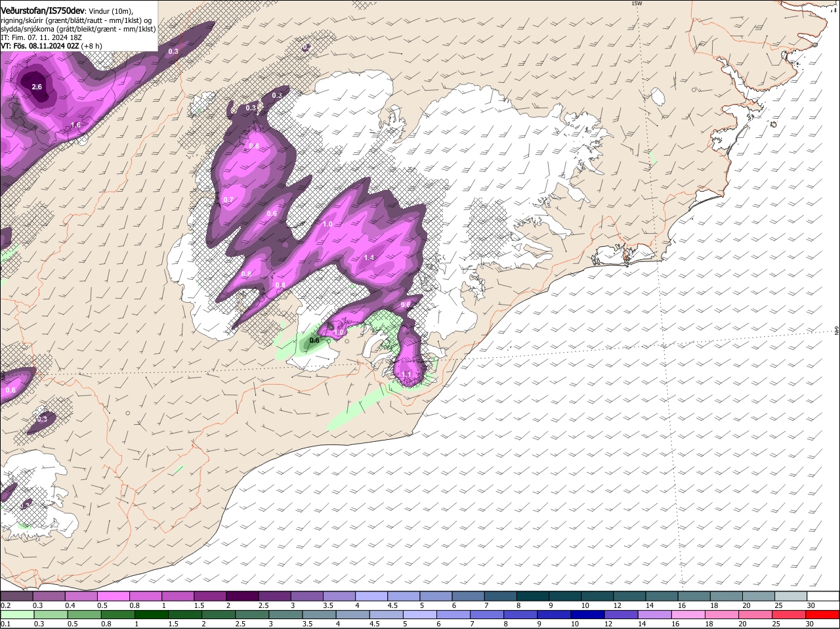The width and height of the screenshot is (840, 629).
Task: Select the initial time line 'IT: Fim. 07. 11. 2024 18Z'
Action: tap(41, 37)
